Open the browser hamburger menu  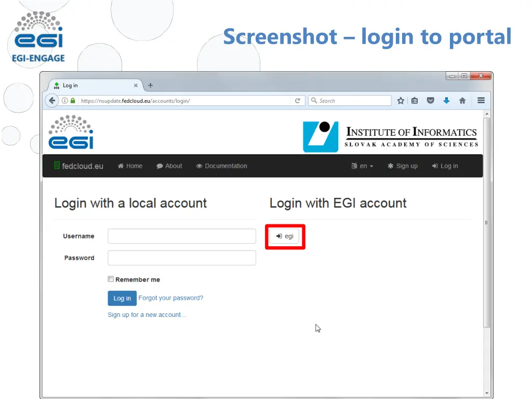click(481, 100)
